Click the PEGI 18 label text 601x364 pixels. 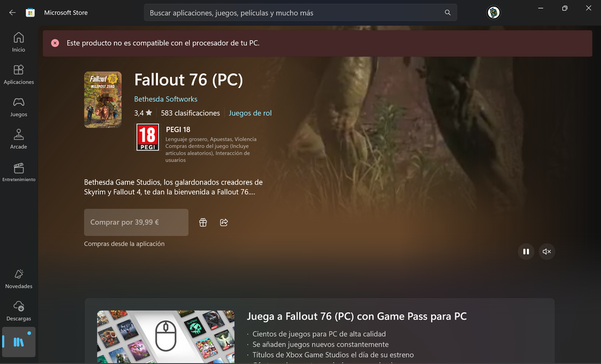pos(178,129)
